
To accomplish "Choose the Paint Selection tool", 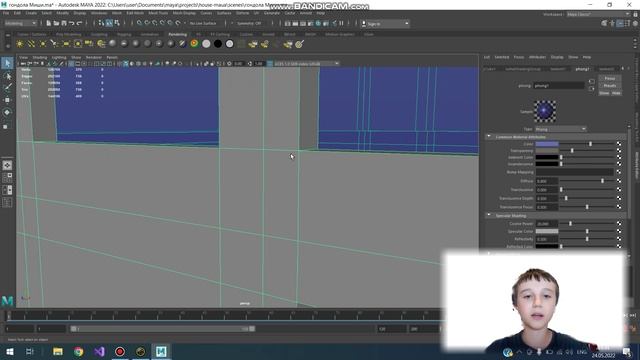I will (7, 87).
